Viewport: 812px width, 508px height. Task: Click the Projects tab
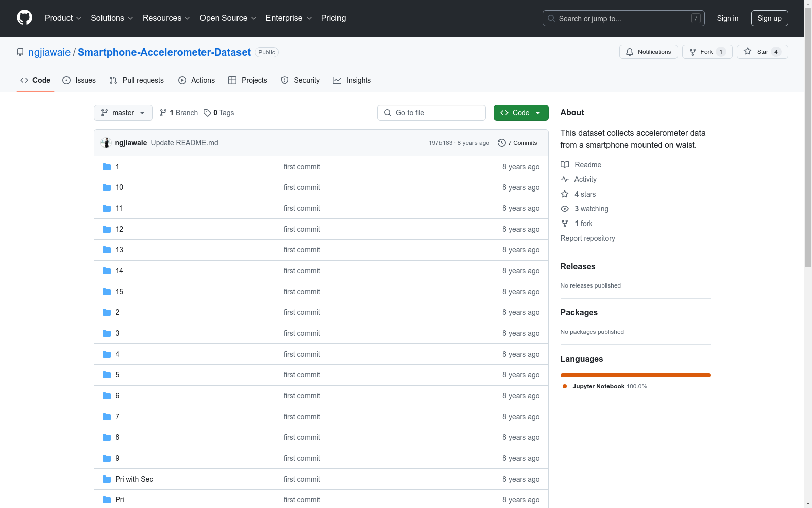[x=248, y=80]
